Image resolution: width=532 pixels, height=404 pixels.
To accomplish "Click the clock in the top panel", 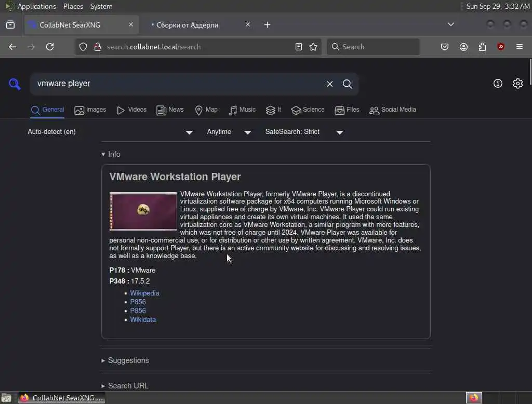I will click(x=498, y=6).
